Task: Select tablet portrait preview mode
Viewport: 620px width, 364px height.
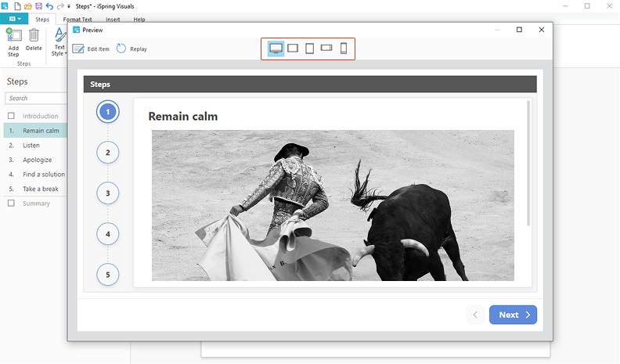Action: (x=309, y=49)
